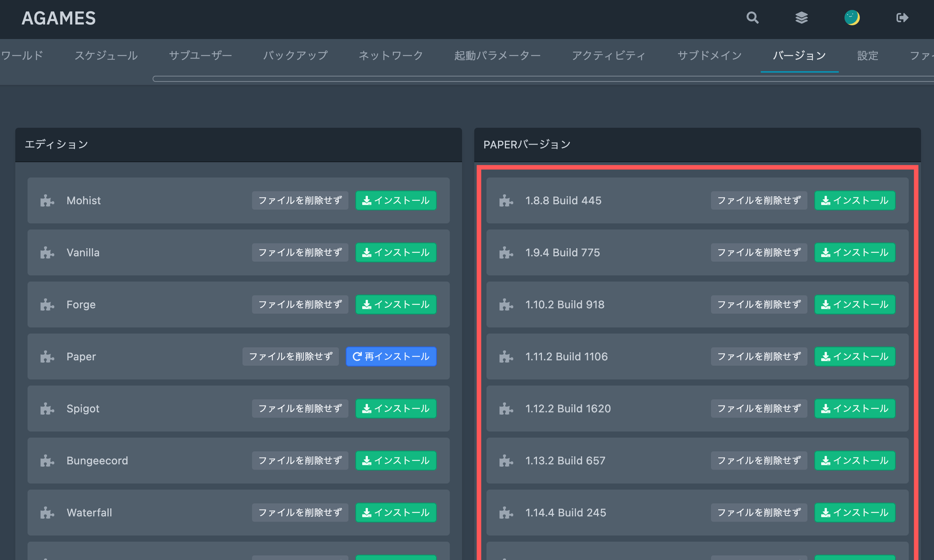Switch to the バックアップ tab

click(x=295, y=55)
